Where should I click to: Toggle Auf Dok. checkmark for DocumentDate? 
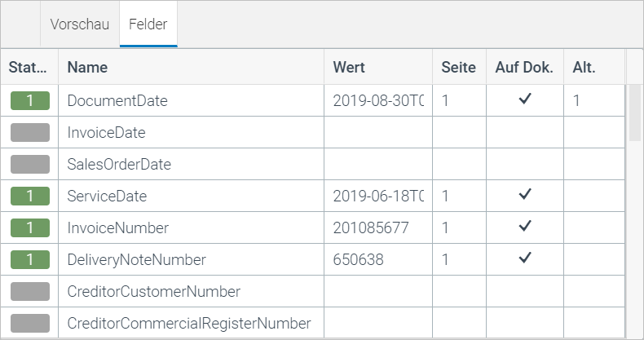(x=525, y=100)
